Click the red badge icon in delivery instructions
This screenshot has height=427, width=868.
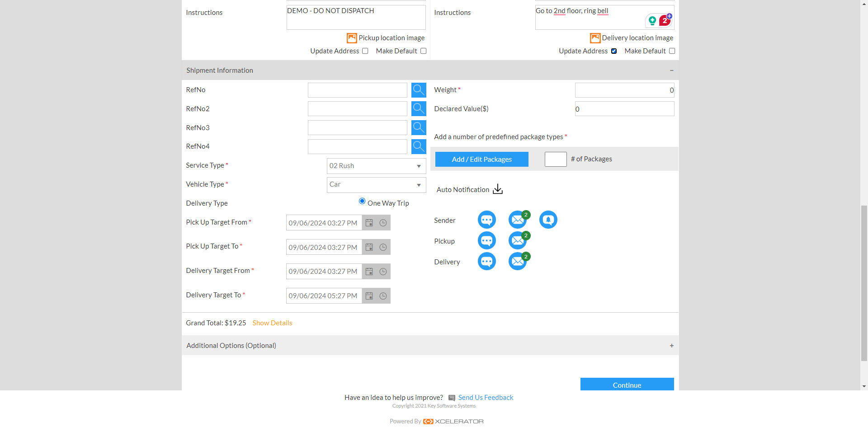[665, 20]
